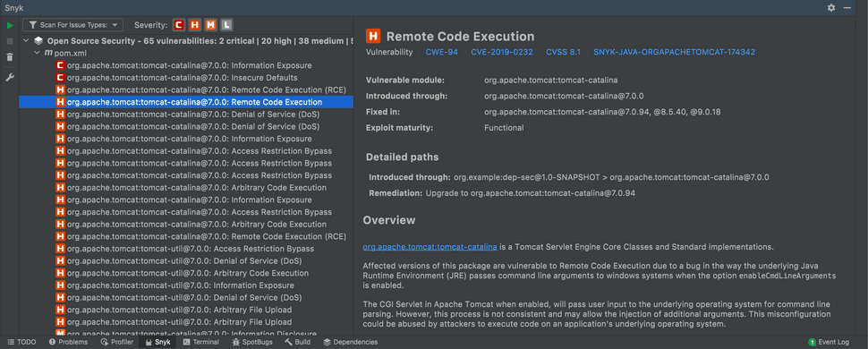Click the Fixed in versions text
Screen dimensions: 868x349
point(601,112)
